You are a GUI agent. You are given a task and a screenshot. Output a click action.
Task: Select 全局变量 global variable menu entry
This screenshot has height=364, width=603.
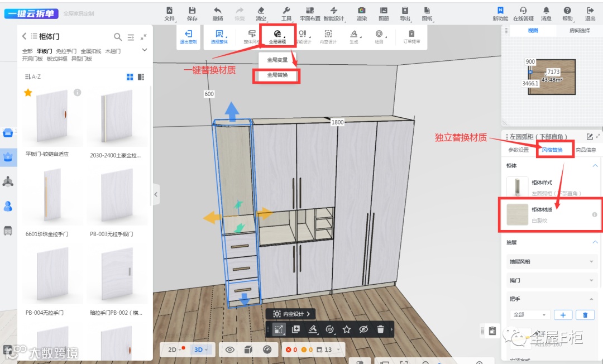point(277,60)
